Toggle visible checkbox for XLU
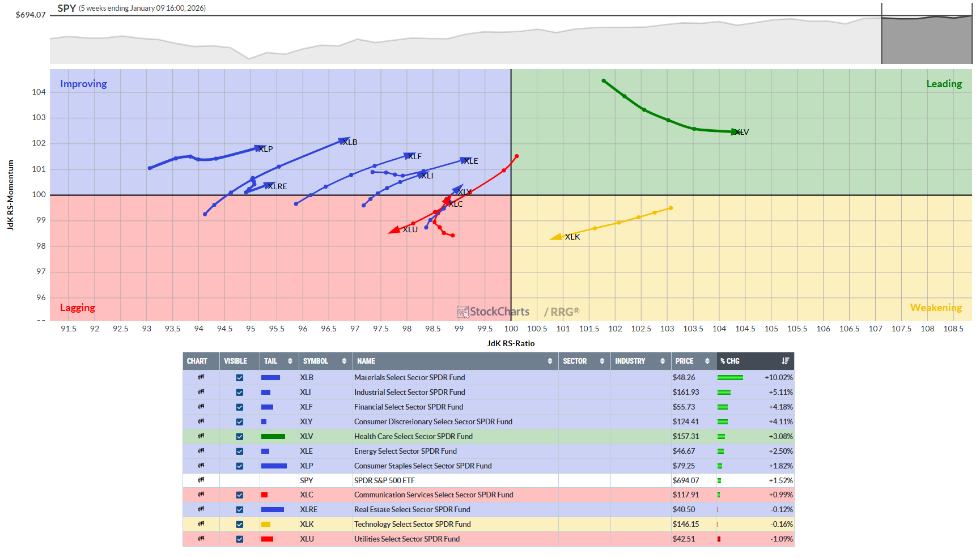This screenshot has height=558, width=980. pos(240,539)
